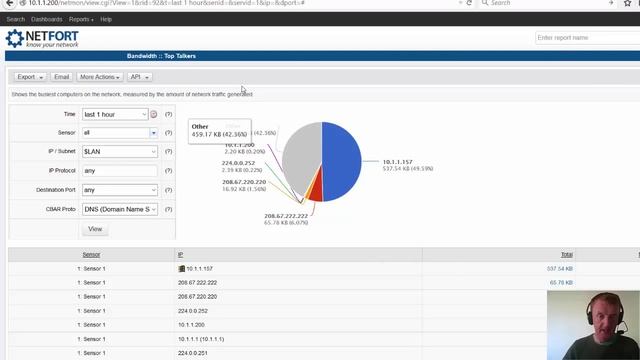Click the blue 10.1.1.157 pie slice
This screenshot has height=360, width=640.
(x=343, y=161)
